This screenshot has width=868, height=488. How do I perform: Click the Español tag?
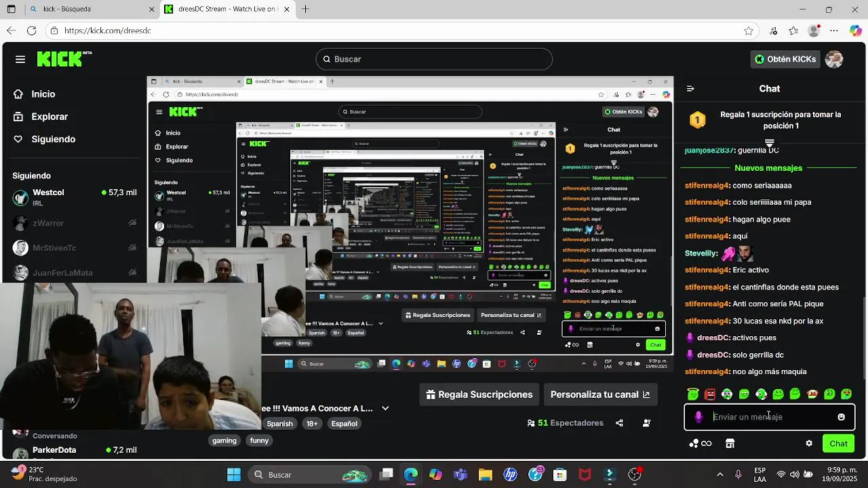pos(344,424)
